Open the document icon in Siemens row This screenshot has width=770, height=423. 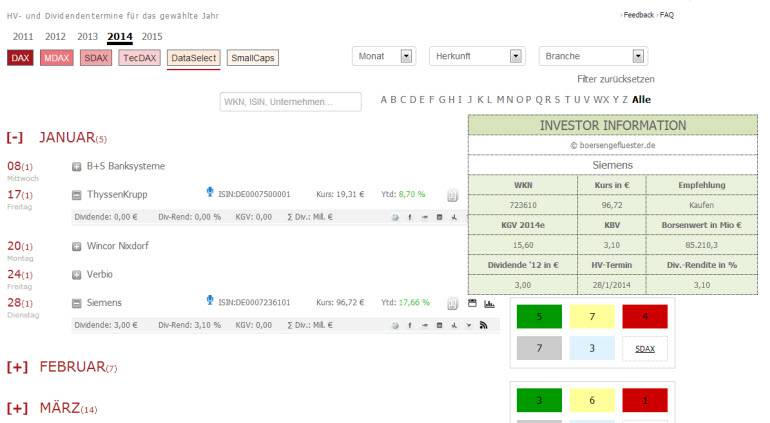pyautogui.click(x=452, y=304)
